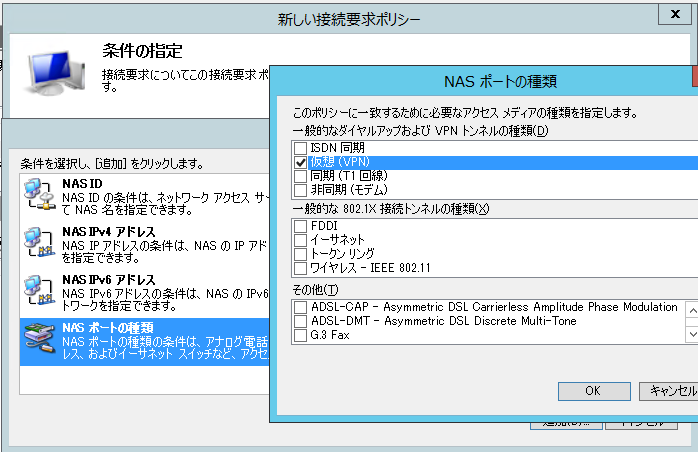
Task: Click the ISDN 同期 label text
Action: 337,148
